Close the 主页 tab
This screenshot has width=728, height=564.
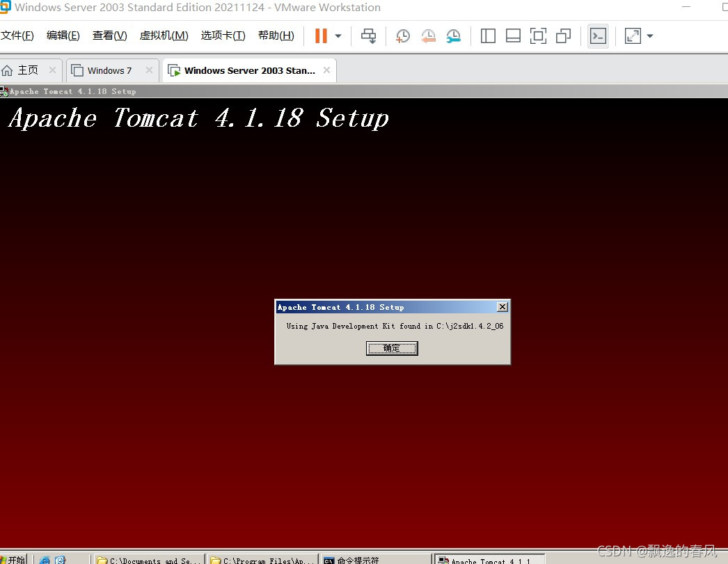coord(52,70)
